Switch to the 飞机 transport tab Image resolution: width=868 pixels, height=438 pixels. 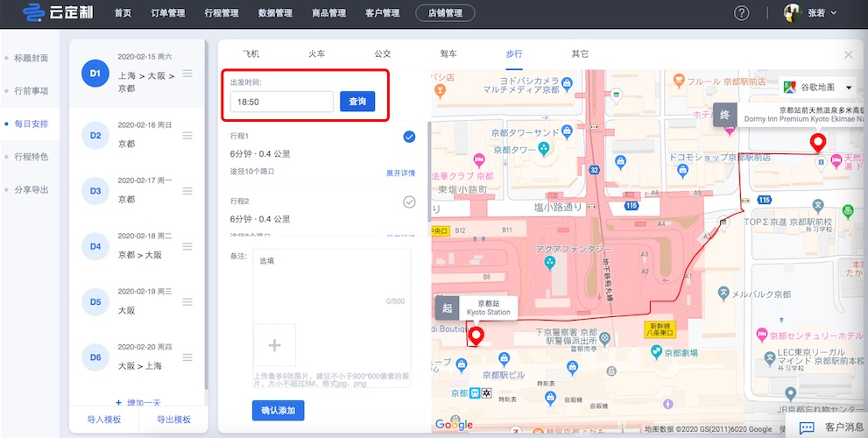(251, 53)
